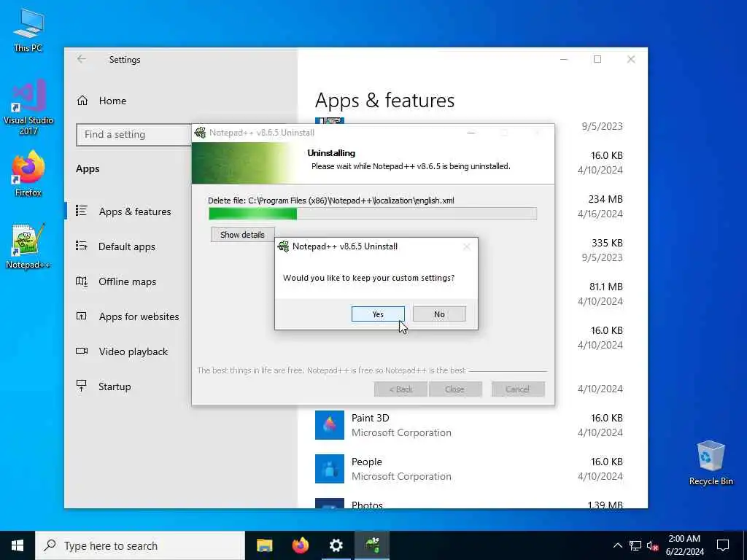The height and width of the screenshot is (560, 747).
Task: Click the muted volume tray icon
Action: pos(653,545)
